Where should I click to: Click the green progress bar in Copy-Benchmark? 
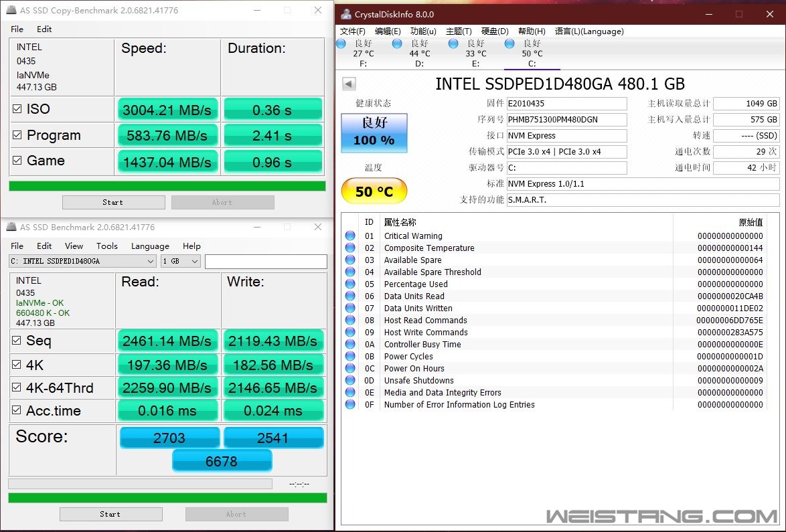[x=167, y=186]
